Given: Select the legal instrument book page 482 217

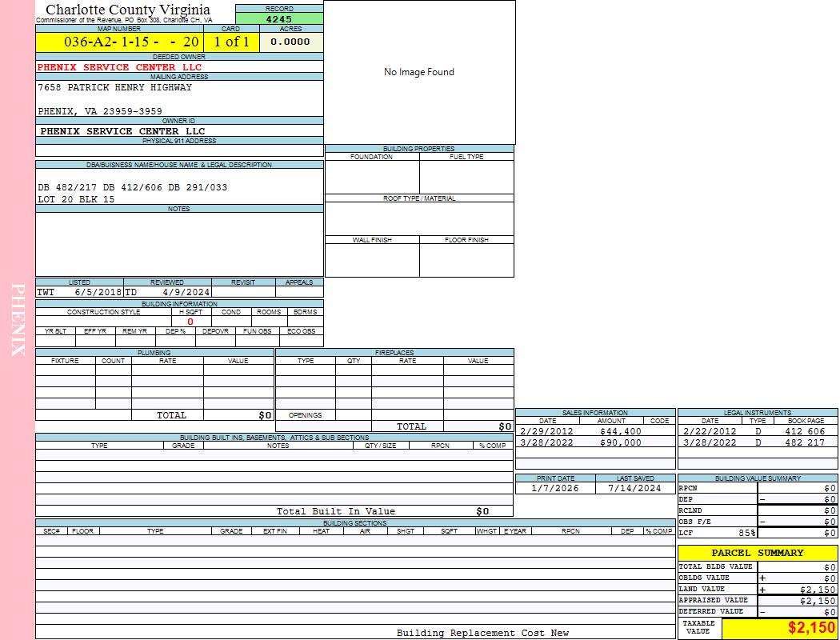Looking at the screenshot, I should coord(804,442).
